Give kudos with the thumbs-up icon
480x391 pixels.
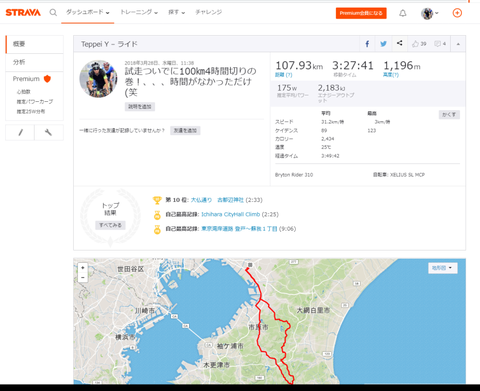[x=415, y=44]
